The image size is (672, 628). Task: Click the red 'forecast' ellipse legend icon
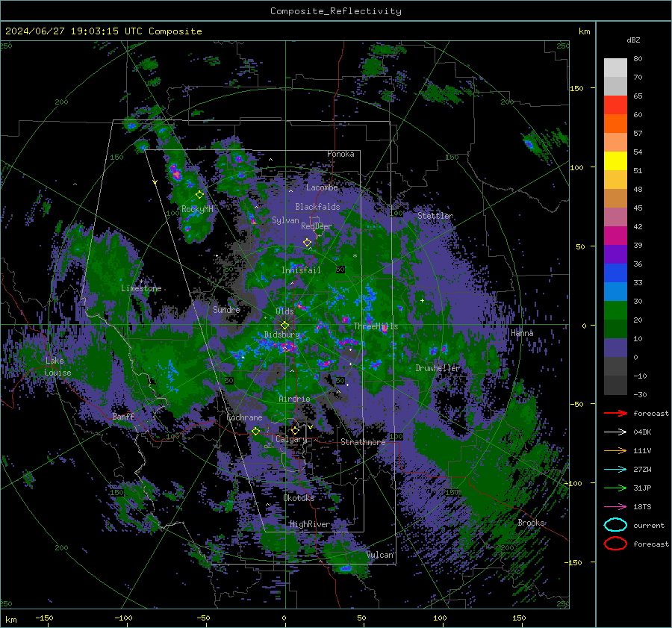point(615,544)
